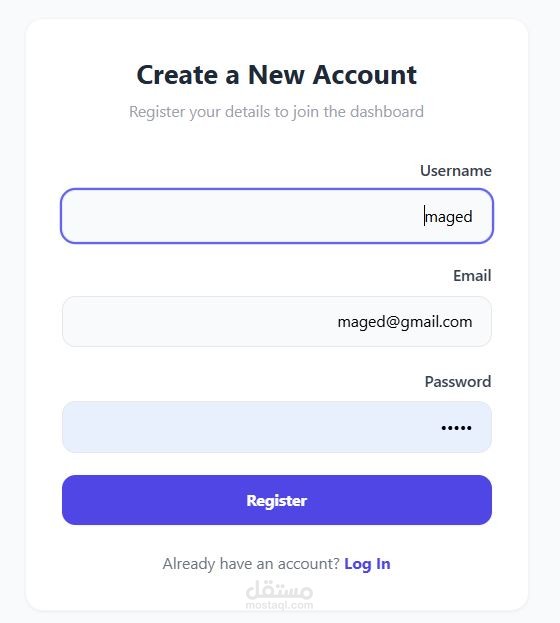The image size is (560, 623).
Task: Click the empty left part of Email field
Action: click(179, 321)
